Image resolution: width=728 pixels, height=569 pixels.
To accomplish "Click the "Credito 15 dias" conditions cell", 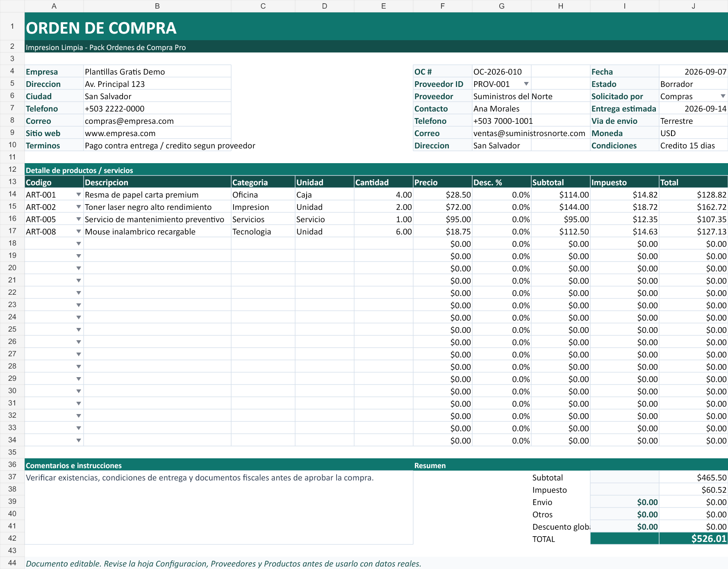I will 694,145.
